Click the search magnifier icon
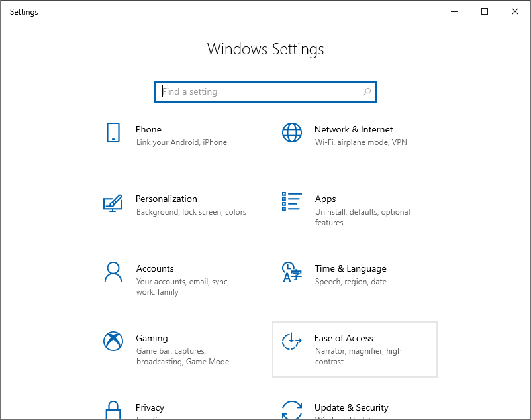 (x=367, y=92)
